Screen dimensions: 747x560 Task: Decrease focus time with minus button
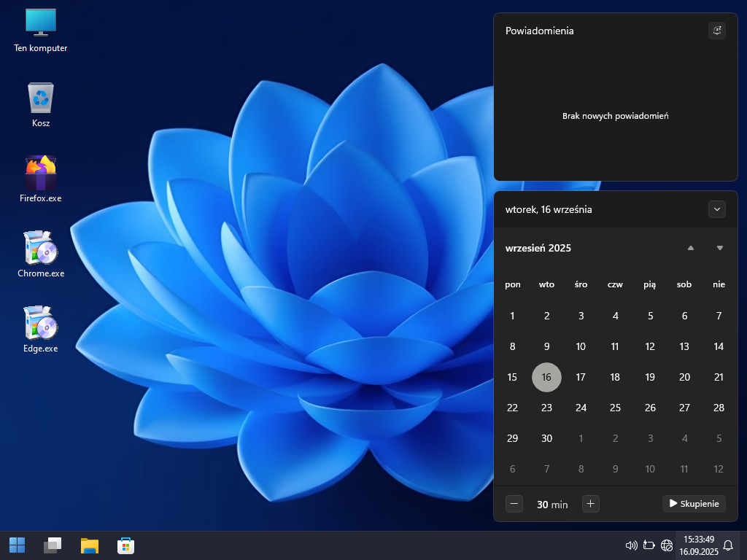click(x=514, y=504)
